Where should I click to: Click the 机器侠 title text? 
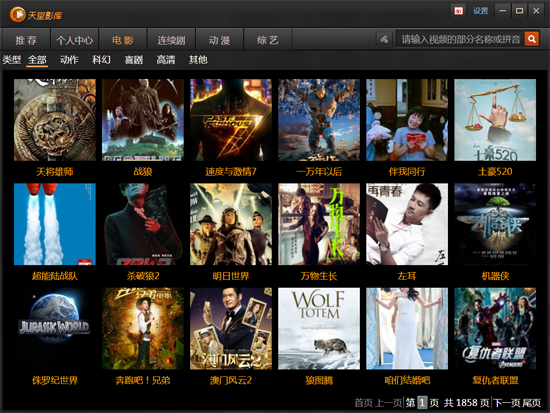495,276
